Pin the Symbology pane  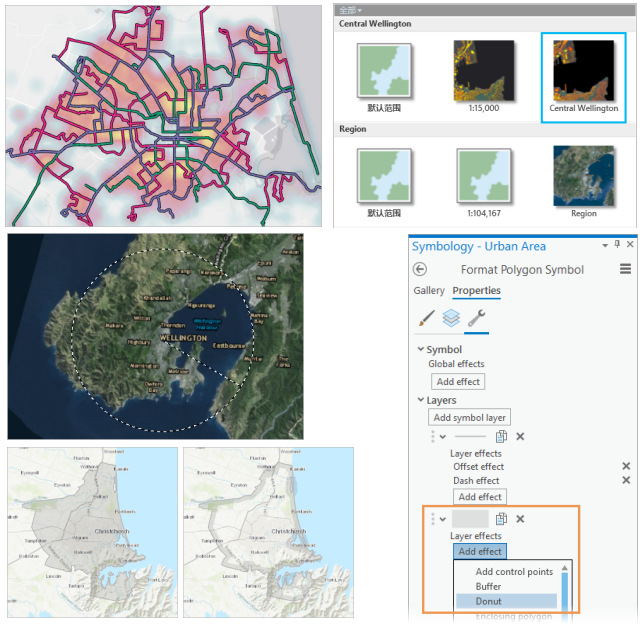(617, 244)
